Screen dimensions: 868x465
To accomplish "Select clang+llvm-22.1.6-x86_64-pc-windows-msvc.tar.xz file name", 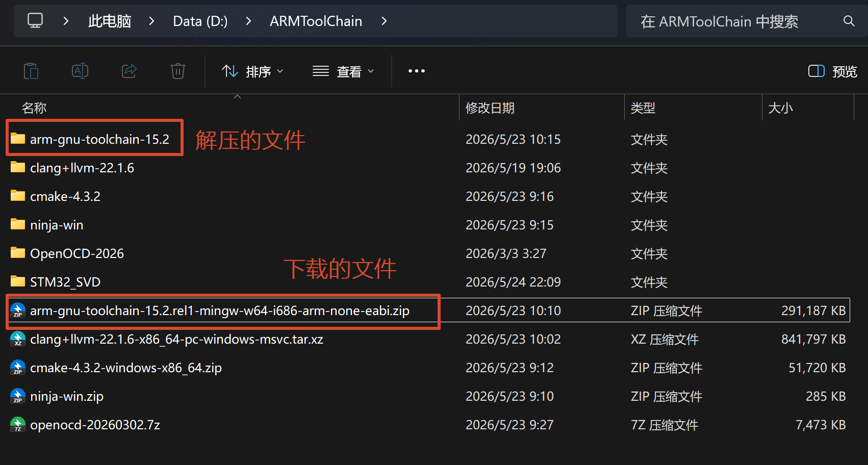I will [x=176, y=339].
